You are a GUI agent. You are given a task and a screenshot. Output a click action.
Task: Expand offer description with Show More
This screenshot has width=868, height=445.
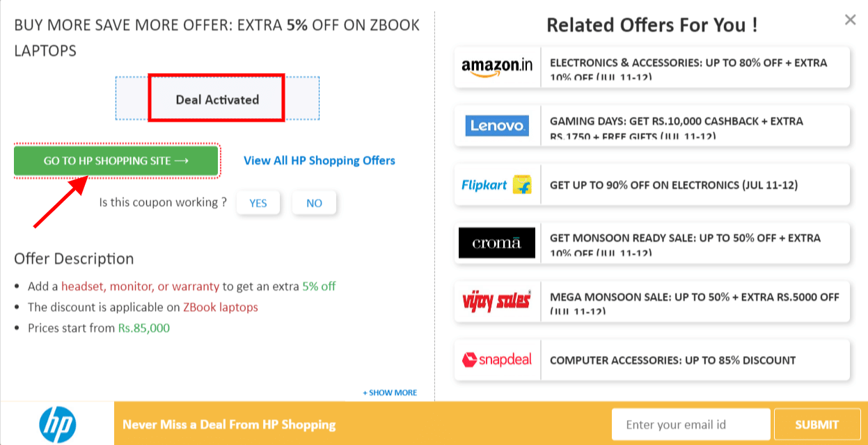coord(390,393)
